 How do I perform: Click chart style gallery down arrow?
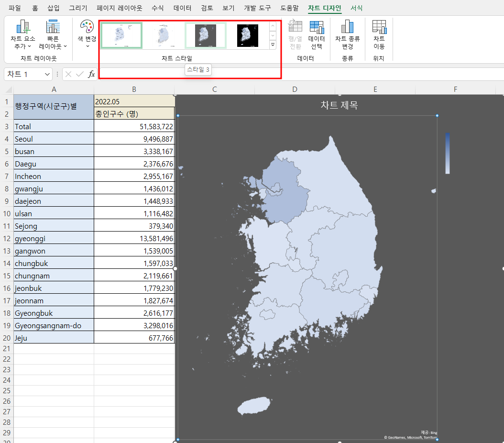click(273, 35)
